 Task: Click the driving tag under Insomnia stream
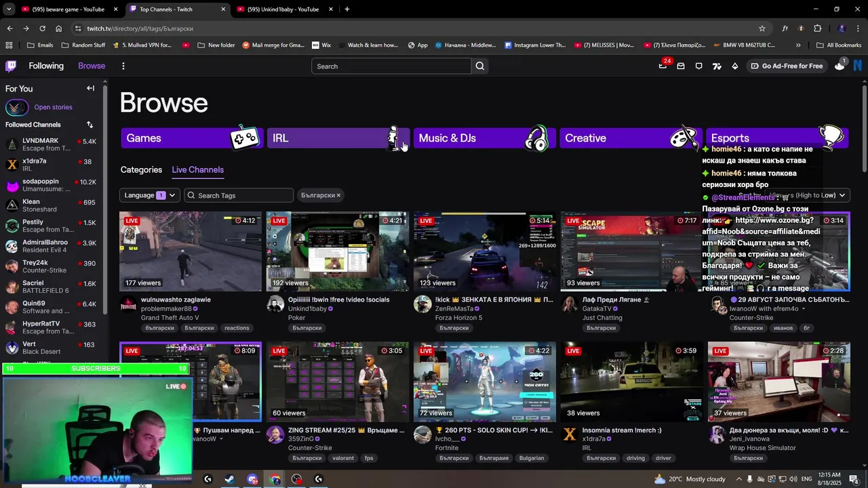tap(635, 458)
